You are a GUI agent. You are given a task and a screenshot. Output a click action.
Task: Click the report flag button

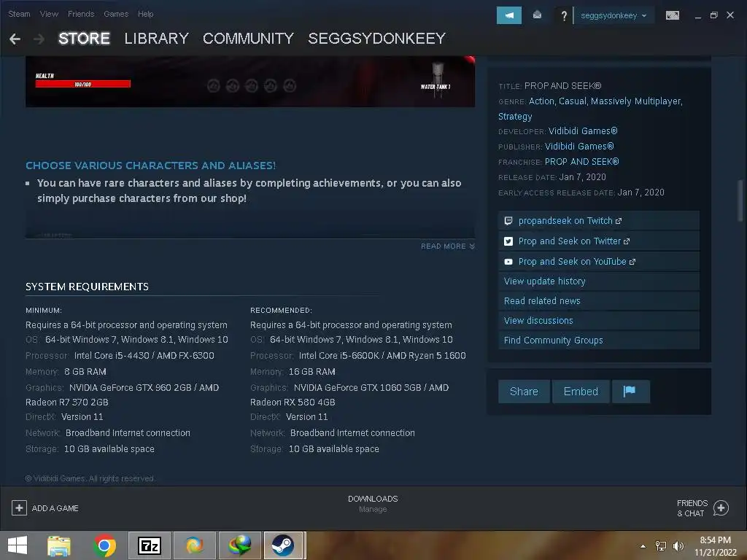coord(630,392)
